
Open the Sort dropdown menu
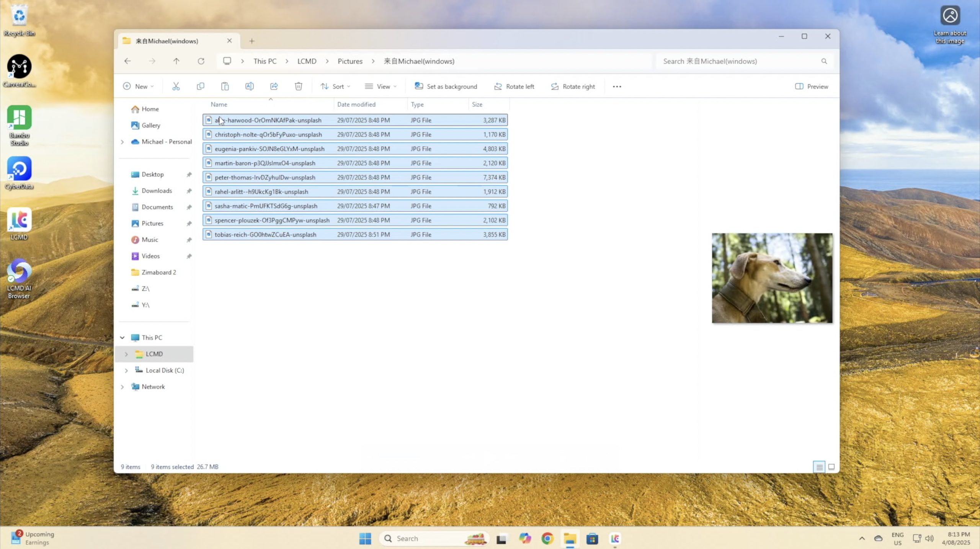coord(335,87)
